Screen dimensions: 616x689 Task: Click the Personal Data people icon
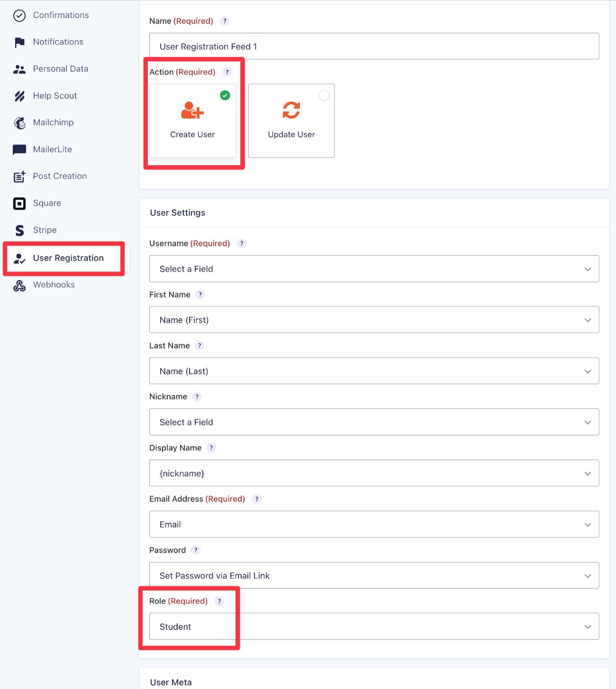coord(19,69)
